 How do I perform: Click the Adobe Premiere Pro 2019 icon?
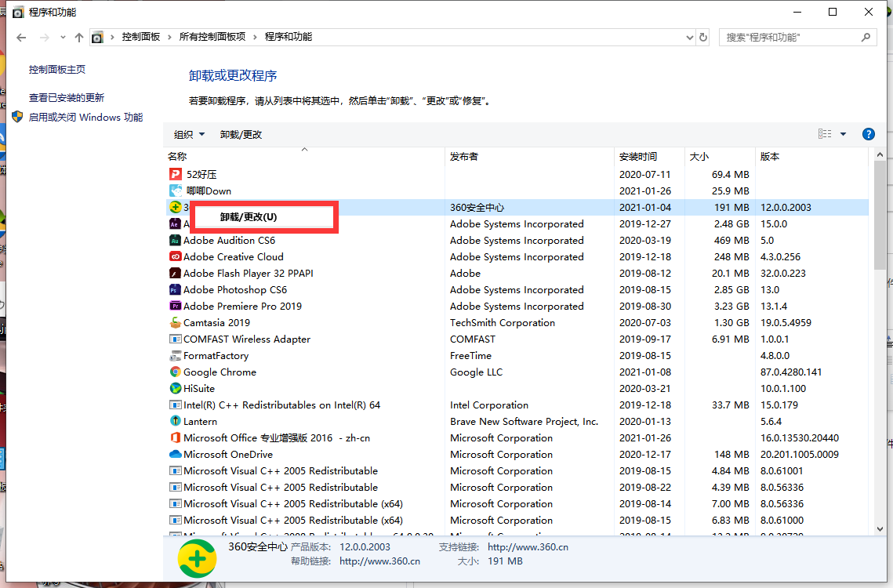click(x=176, y=307)
